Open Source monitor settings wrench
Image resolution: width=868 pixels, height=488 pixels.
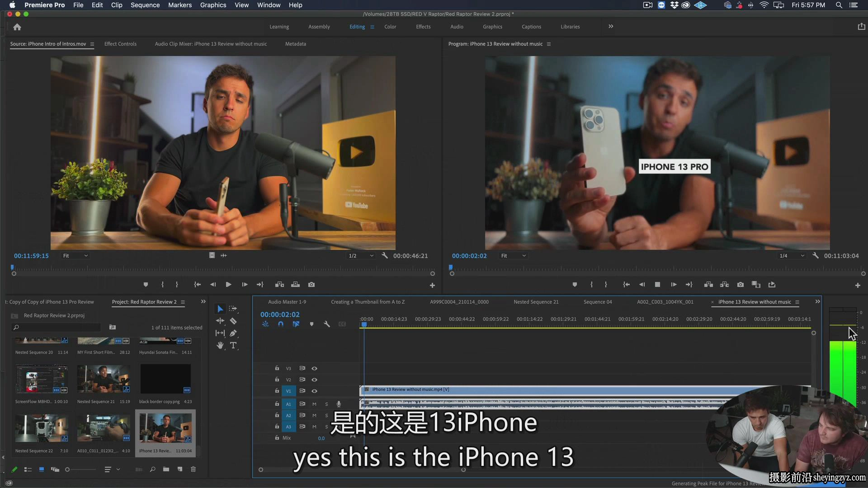385,256
